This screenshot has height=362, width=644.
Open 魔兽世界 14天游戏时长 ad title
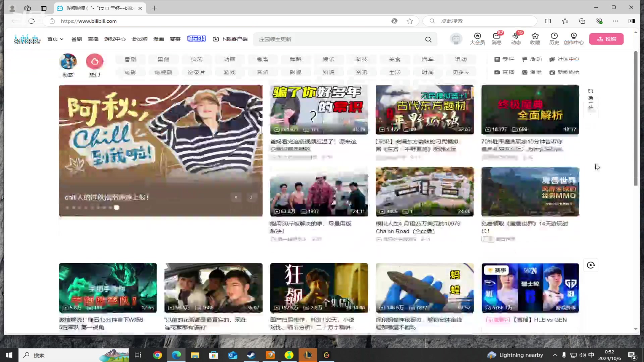(525, 227)
